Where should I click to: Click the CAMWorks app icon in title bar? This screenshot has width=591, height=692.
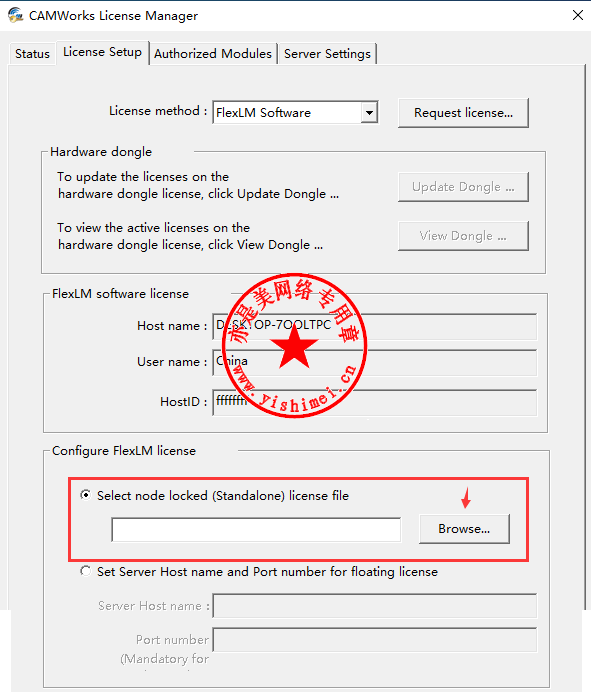pos(15,15)
